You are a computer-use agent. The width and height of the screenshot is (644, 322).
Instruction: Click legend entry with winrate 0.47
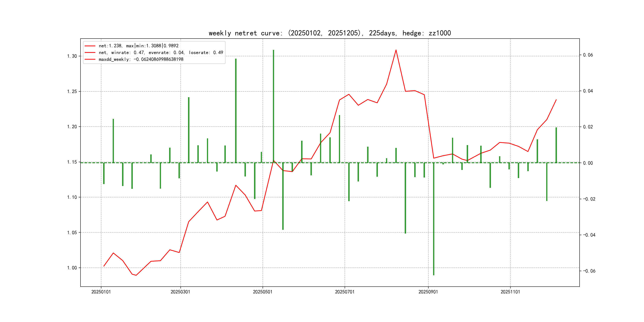[x=161, y=52]
